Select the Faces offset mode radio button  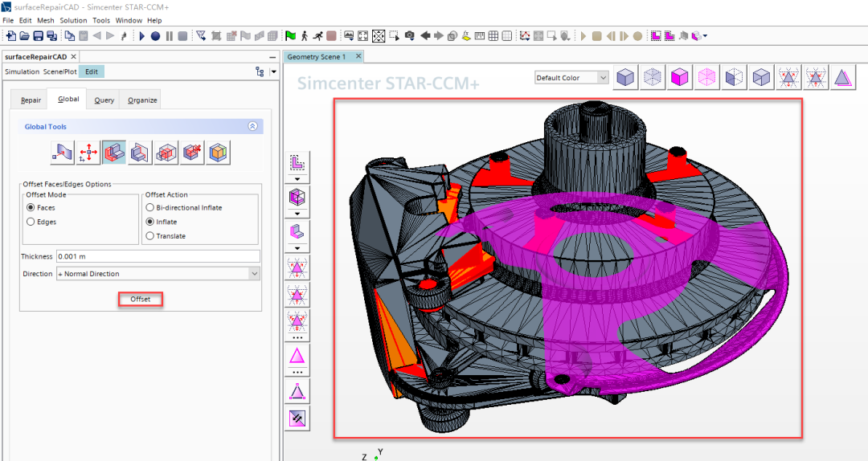[31, 207]
